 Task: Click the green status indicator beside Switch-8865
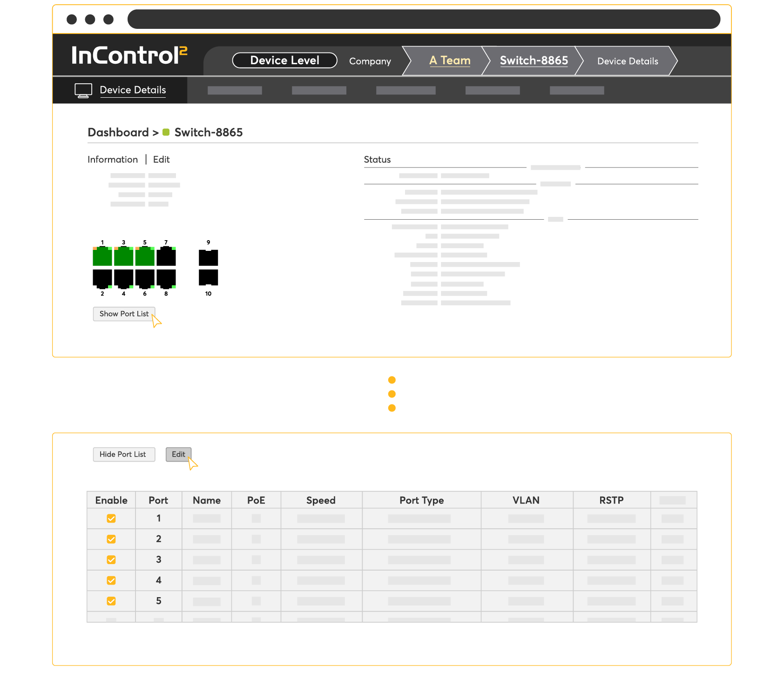166,133
